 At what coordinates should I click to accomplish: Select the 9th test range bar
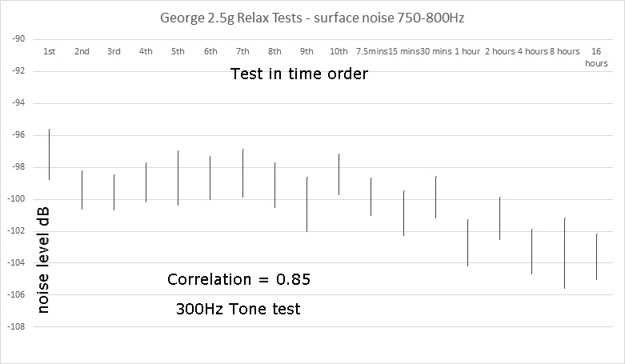click(307, 205)
